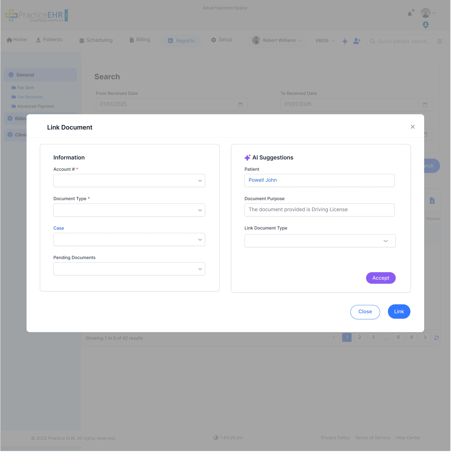The height and width of the screenshot is (476, 451).
Task: Open the notification bell
Action: (x=410, y=14)
